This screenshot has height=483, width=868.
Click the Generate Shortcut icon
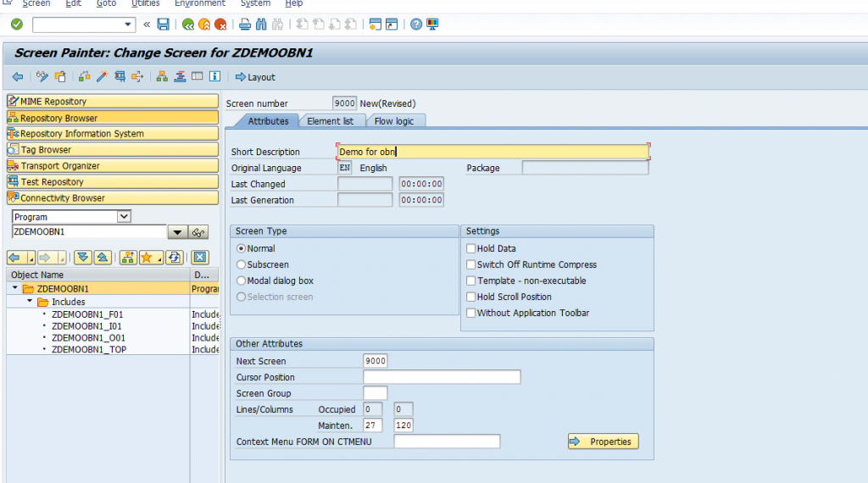tap(392, 25)
